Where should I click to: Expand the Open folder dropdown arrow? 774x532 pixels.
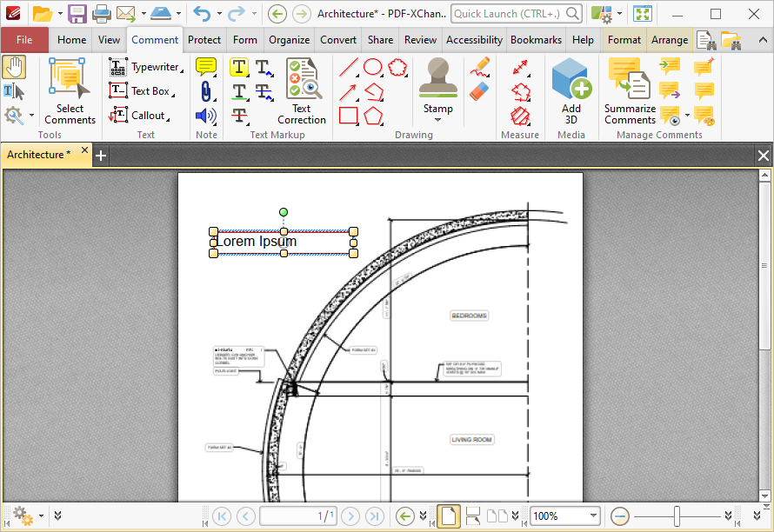pos(60,14)
